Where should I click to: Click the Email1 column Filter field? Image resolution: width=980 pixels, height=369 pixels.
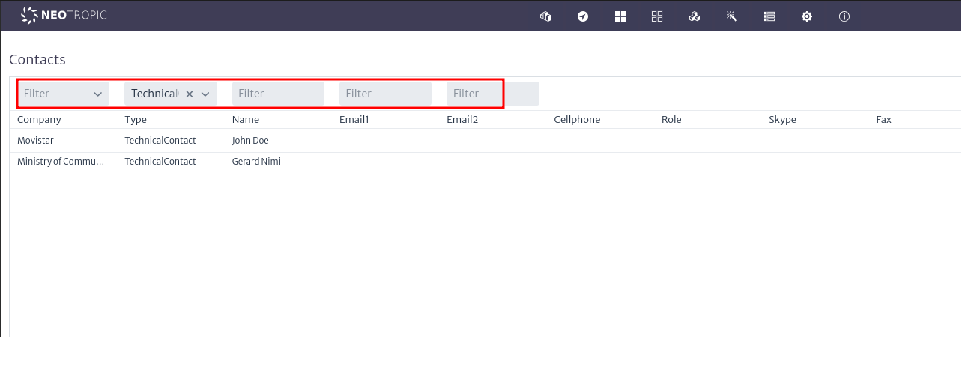[x=385, y=94]
